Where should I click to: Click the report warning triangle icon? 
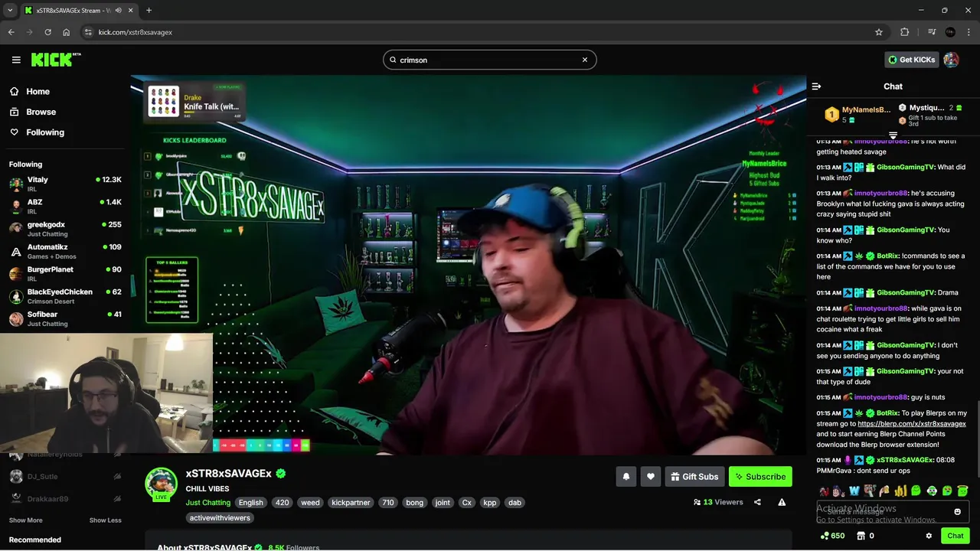[x=782, y=503]
